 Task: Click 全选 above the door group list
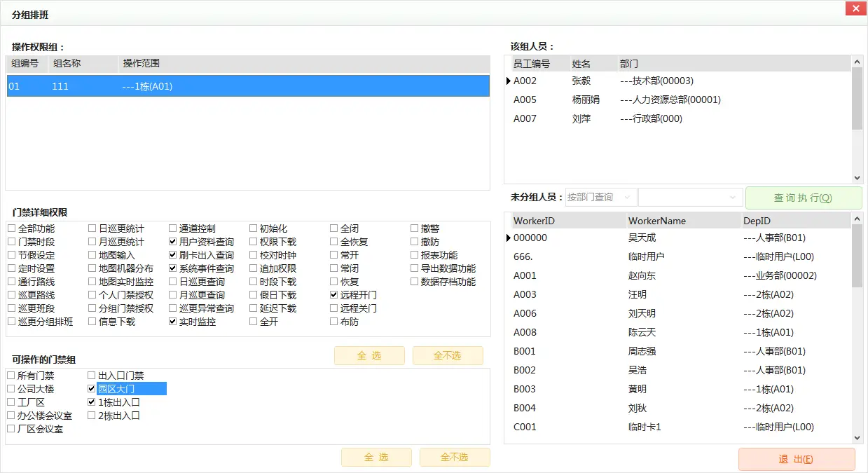tap(369, 355)
